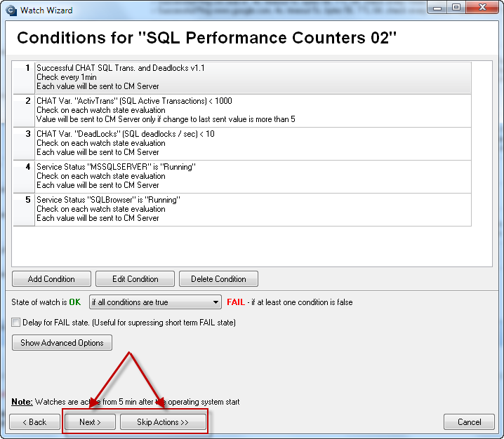Show Advanced Options

click(x=62, y=343)
